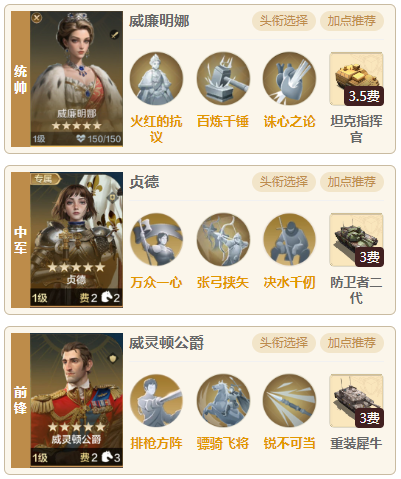Click the 决水千仞 skill icon
Viewport: 401px width, 479px height.
[x=289, y=240]
